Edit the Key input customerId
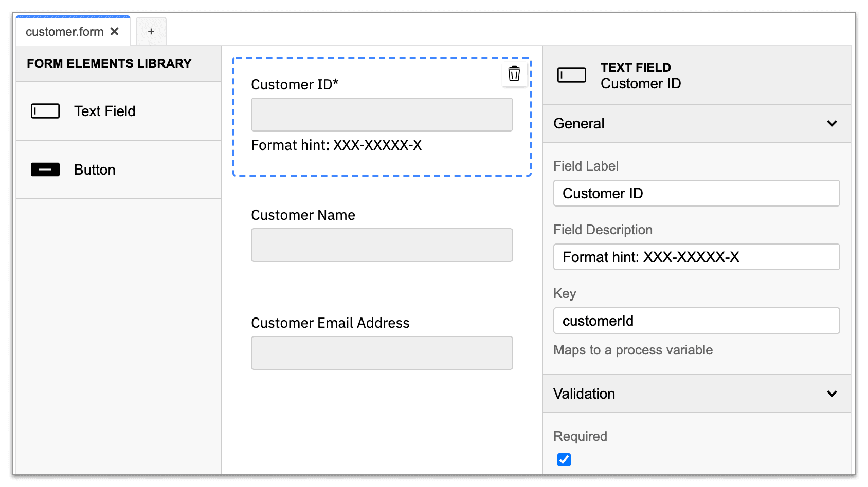The image size is (868, 487). [696, 321]
